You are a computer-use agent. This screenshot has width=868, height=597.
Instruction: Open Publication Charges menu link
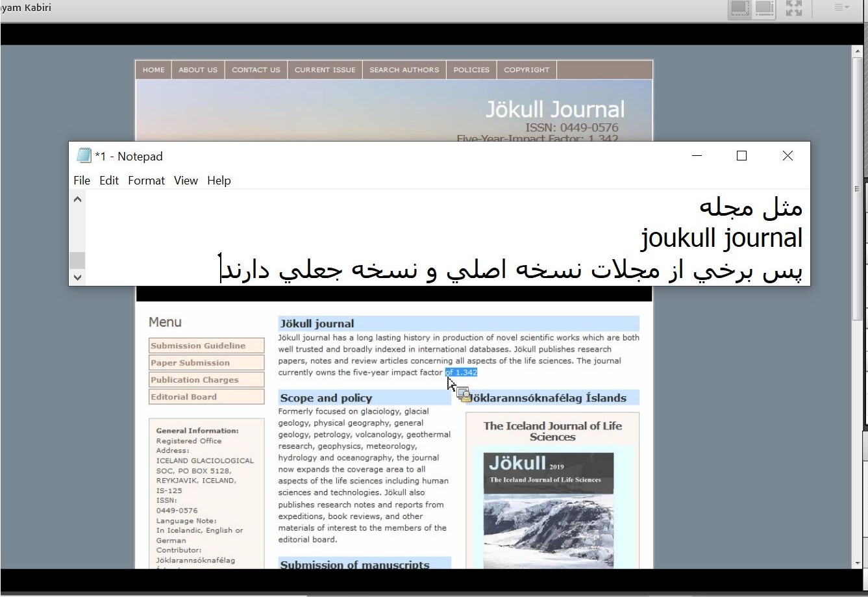point(206,379)
